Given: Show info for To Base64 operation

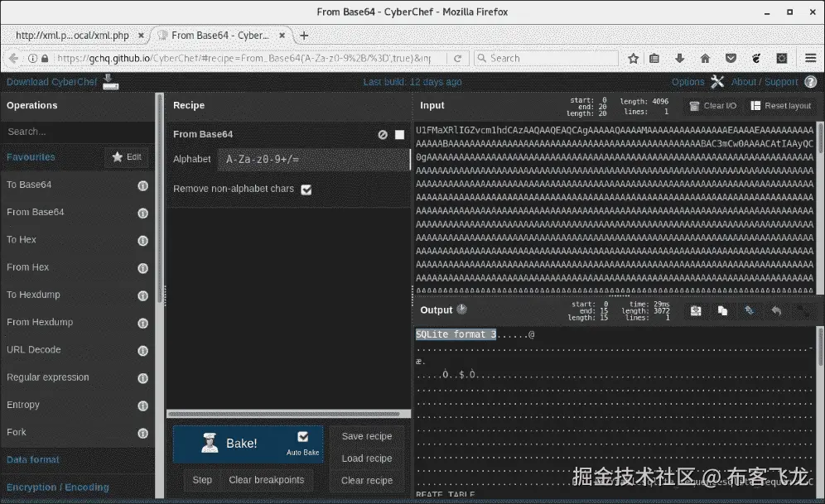Looking at the screenshot, I should [142, 185].
